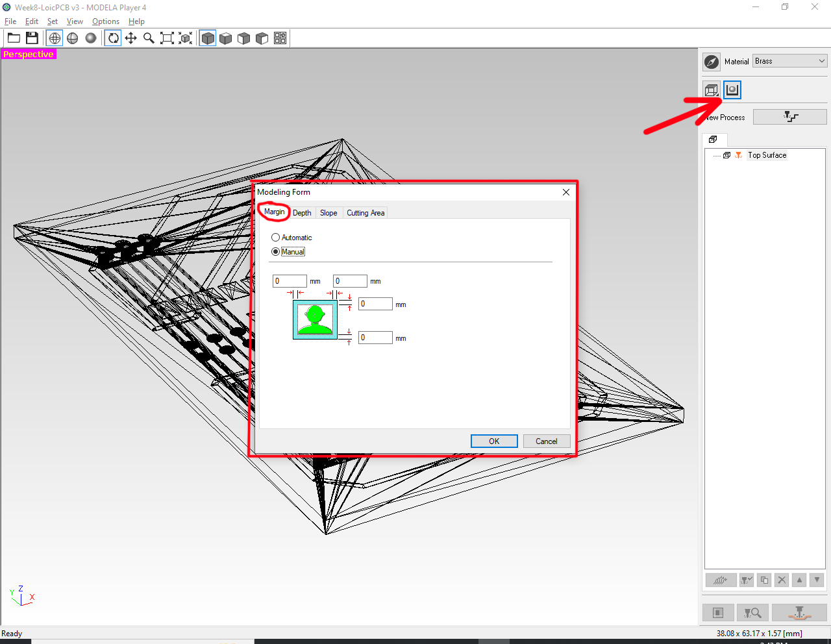Image resolution: width=831 pixels, height=644 pixels.
Task: Move the process up with the triangle
Action: pos(799,580)
